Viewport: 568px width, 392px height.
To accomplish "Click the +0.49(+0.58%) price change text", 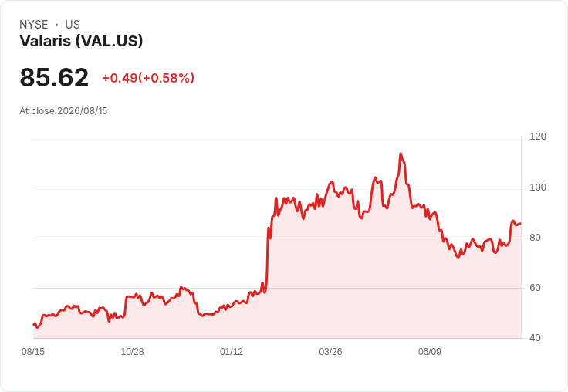I will (x=148, y=78).
